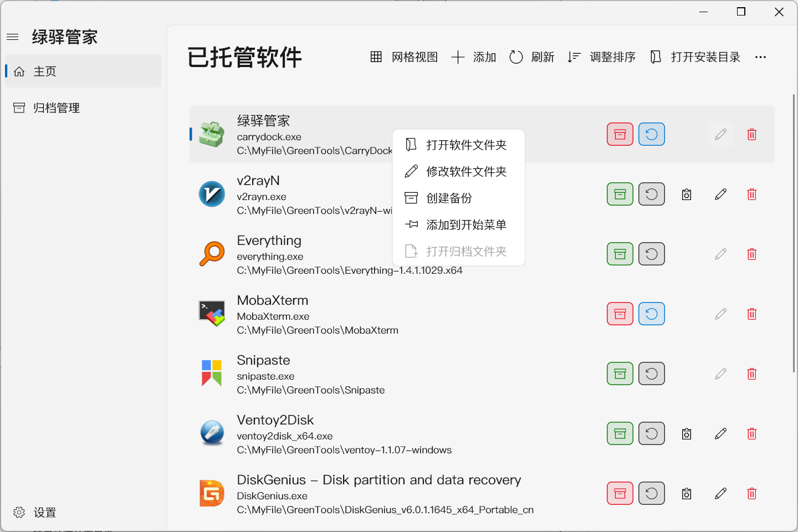Choose 添加到开始菜单 in the context menu
798x532 pixels.
pyautogui.click(x=466, y=224)
